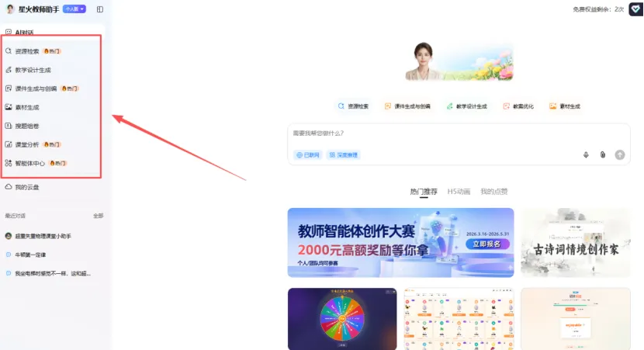The height and width of the screenshot is (350, 644).
Task: Toggle the 深度推理 deep reasoning option
Action: [344, 155]
